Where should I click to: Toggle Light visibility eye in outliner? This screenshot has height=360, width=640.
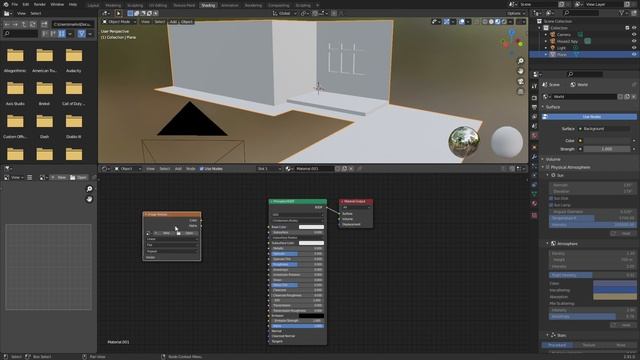634,48
